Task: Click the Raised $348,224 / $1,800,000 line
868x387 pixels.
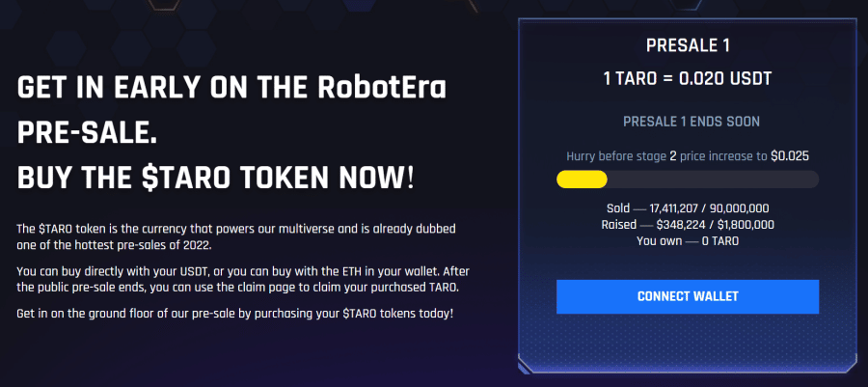Action: [x=688, y=225]
